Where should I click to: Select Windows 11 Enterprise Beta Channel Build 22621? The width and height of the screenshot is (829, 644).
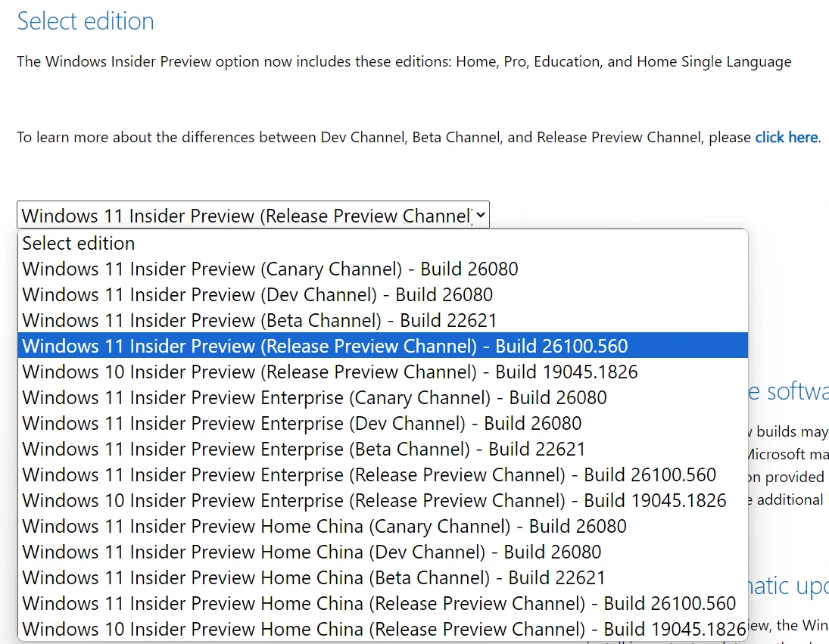coord(383,449)
